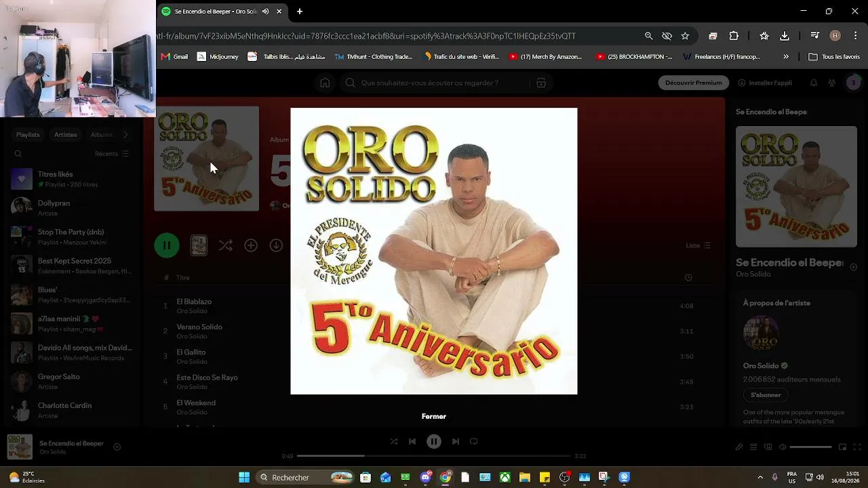Open the Spotify user profile avatar

click(x=854, y=83)
